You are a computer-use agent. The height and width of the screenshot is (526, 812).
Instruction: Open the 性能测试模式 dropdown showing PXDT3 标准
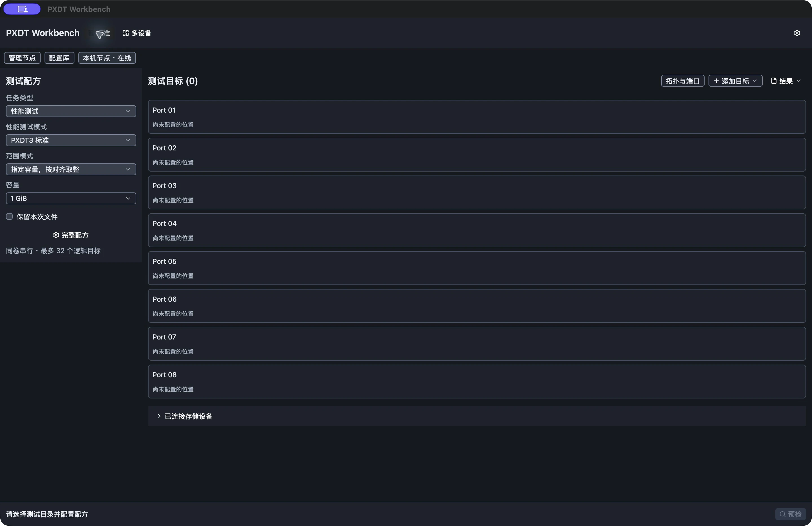coord(71,140)
